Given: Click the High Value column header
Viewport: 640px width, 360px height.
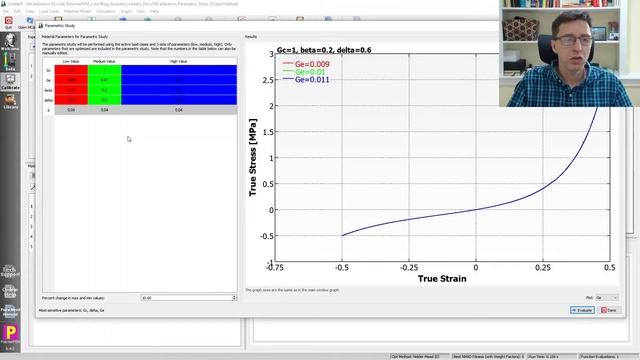Looking at the screenshot, I should (179, 61).
